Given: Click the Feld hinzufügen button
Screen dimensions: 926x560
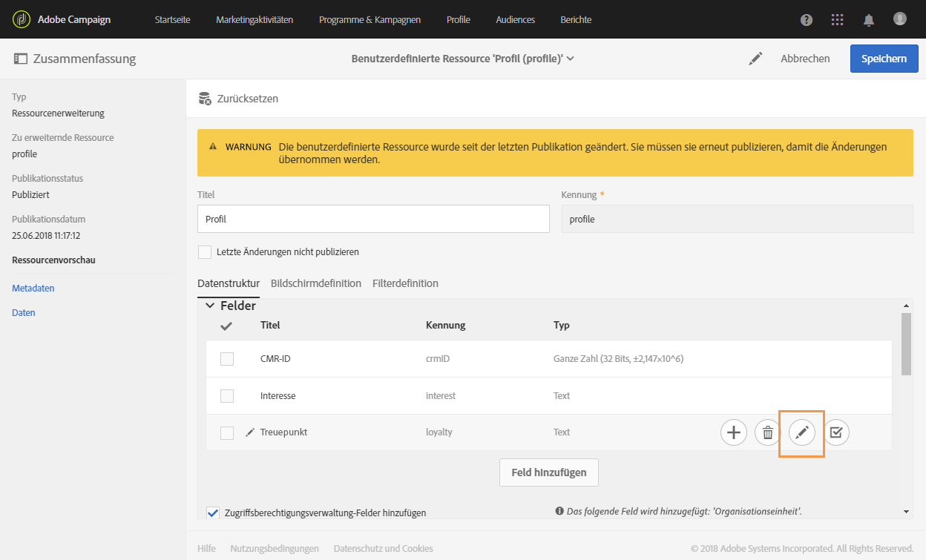Looking at the screenshot, I should (x=549, y=472).
